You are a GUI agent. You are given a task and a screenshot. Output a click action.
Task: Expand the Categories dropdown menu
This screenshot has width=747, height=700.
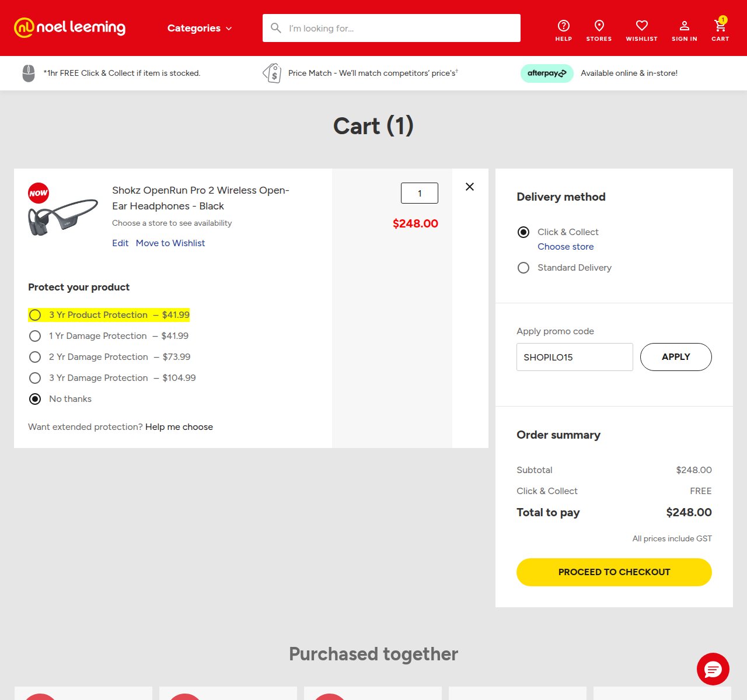pyautogui.click(x=200, y=28)
